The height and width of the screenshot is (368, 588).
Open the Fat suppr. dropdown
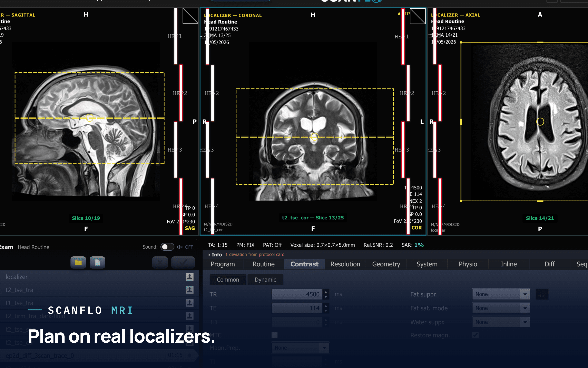(x=501, y=294)
